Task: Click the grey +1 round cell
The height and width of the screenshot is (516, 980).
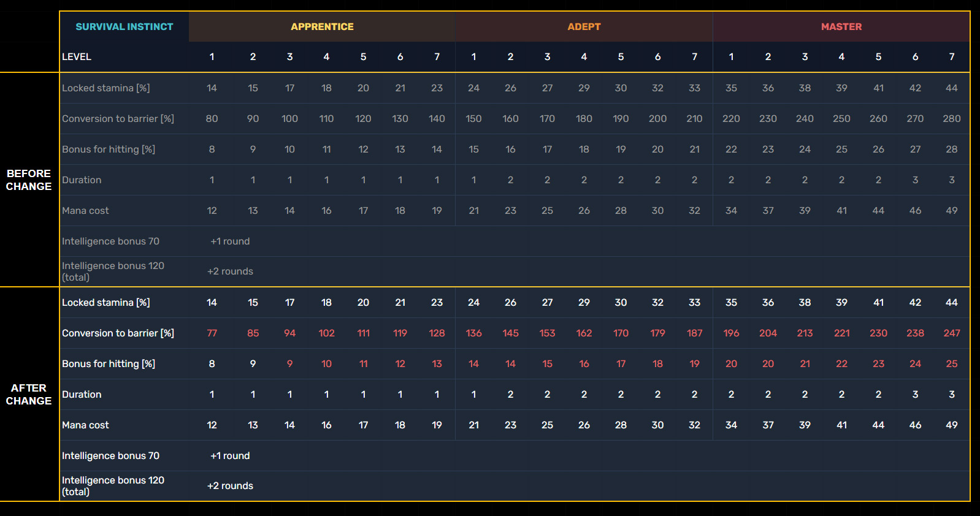Action: 230,241
